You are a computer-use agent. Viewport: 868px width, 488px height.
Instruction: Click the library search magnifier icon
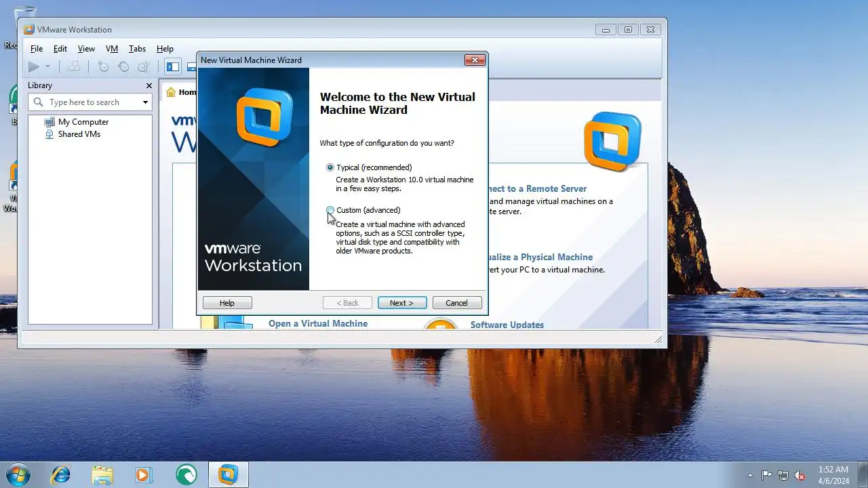(39, 102)
